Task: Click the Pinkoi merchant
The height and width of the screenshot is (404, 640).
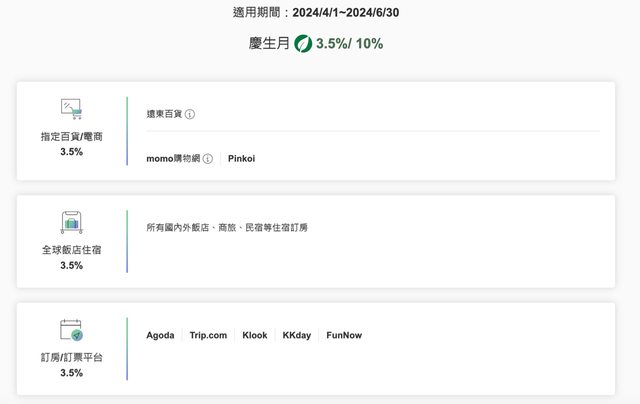Action: (x=241, y=158)
